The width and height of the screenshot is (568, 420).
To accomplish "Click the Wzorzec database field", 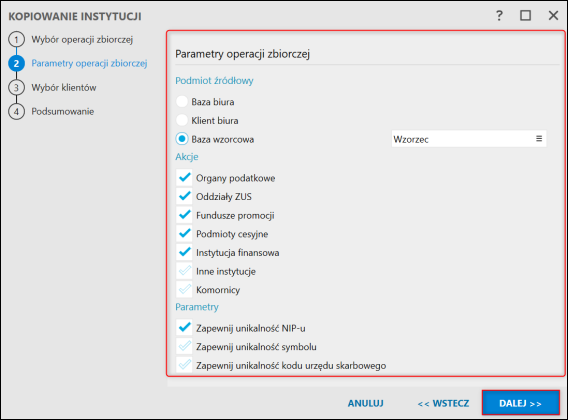I will (x=469, y=139).
